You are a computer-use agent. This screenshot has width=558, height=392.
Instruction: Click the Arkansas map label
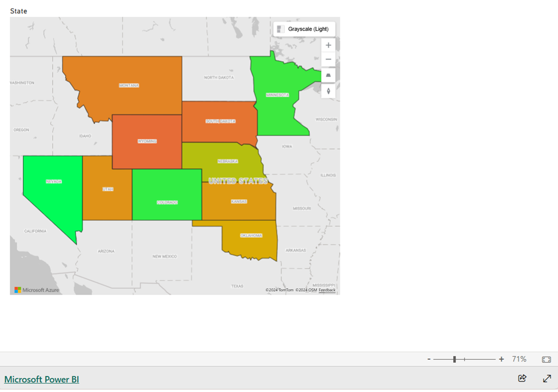point(296,250)
